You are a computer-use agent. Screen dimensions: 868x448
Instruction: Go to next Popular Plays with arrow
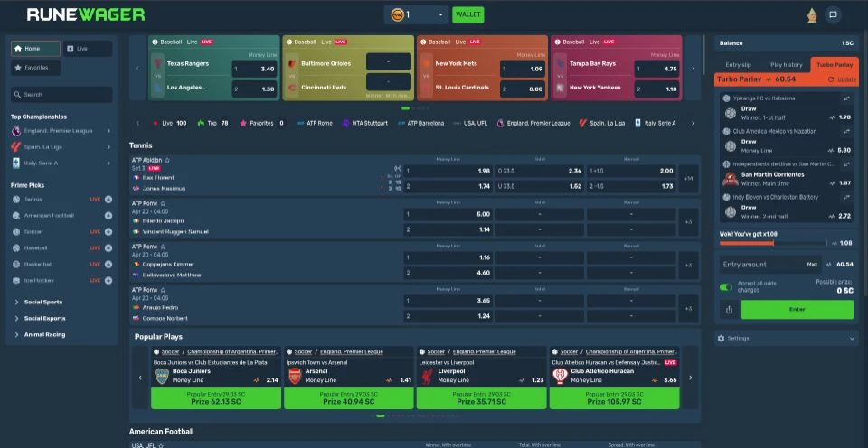point(690,378)
